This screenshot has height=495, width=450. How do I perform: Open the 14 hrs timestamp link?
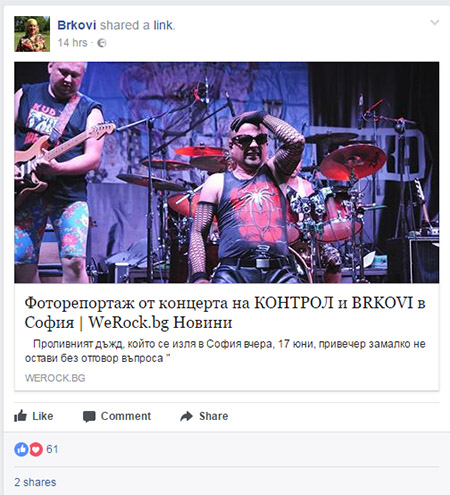72,43
